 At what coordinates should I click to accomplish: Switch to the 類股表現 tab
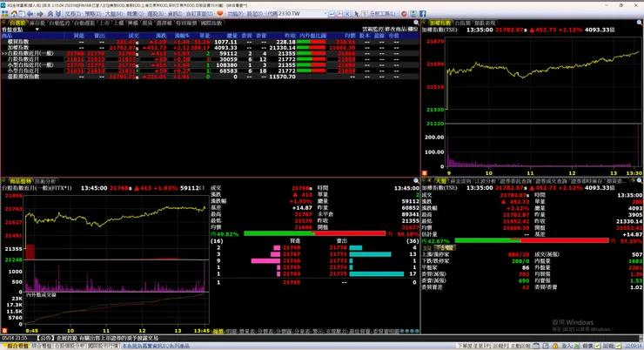tap(485, 23)
